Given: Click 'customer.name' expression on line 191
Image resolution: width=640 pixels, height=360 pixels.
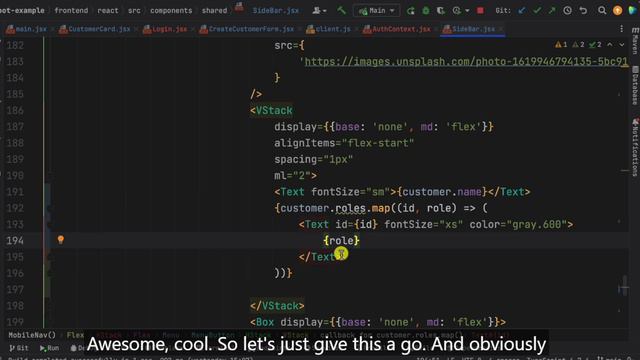Looking at the screenshot, I should [442, 192].
